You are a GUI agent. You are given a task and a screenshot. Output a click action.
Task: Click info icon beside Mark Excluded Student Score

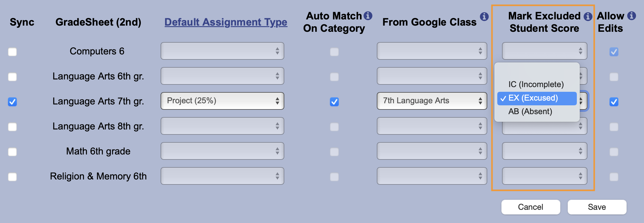(x=588, y=16)
